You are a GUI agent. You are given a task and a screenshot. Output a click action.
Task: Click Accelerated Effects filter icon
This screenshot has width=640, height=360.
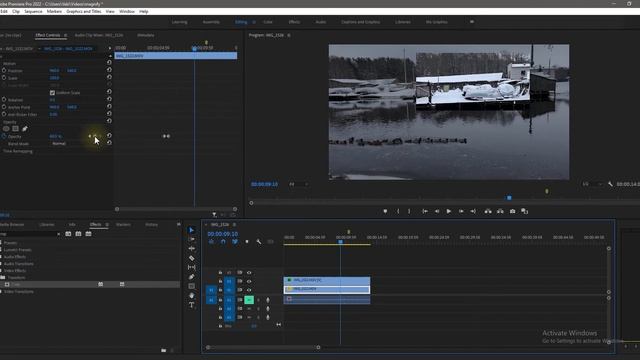tap(68, 234)
